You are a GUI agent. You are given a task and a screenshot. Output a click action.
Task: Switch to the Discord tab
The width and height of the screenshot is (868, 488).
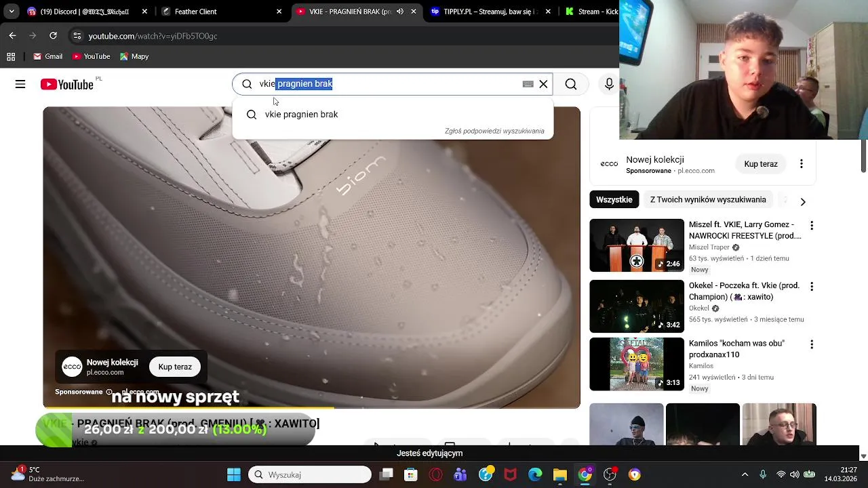(x=87, y=12)
